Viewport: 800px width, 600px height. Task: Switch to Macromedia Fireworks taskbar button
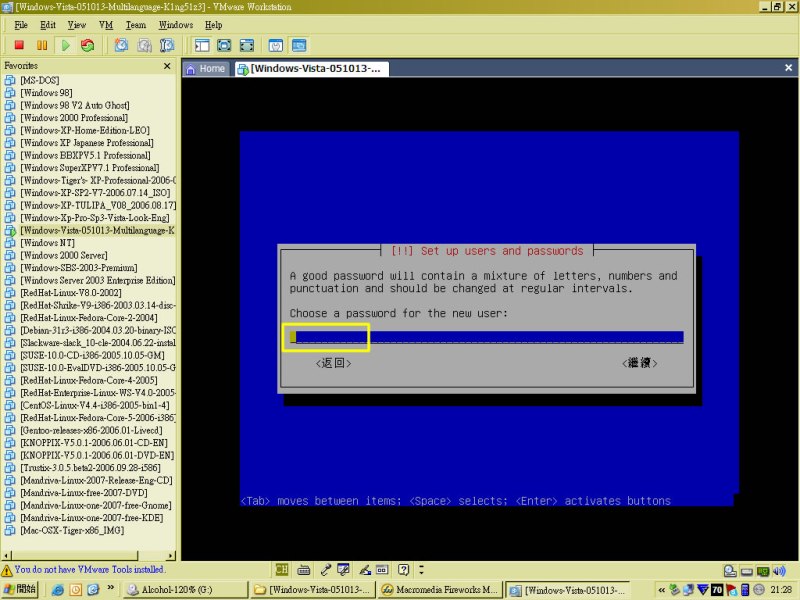439,589
